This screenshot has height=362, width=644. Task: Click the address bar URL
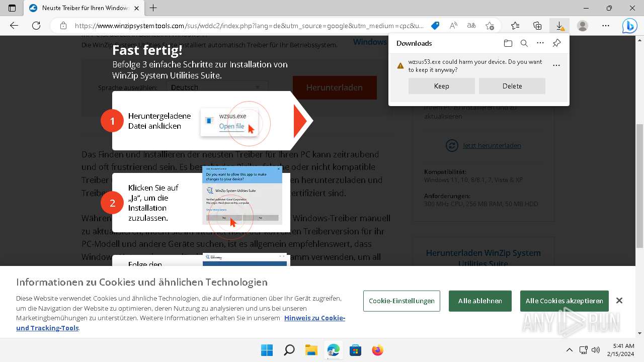coord(249,26)
